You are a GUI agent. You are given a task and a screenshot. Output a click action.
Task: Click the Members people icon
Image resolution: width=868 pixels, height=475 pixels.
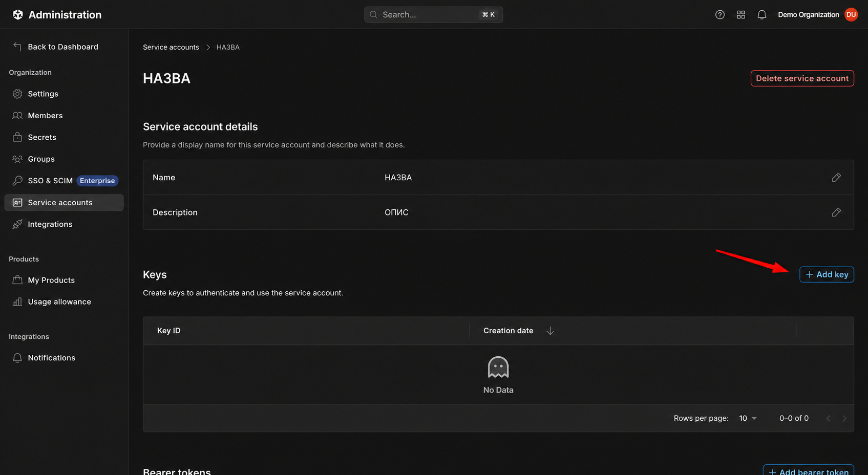click(17, 116)
